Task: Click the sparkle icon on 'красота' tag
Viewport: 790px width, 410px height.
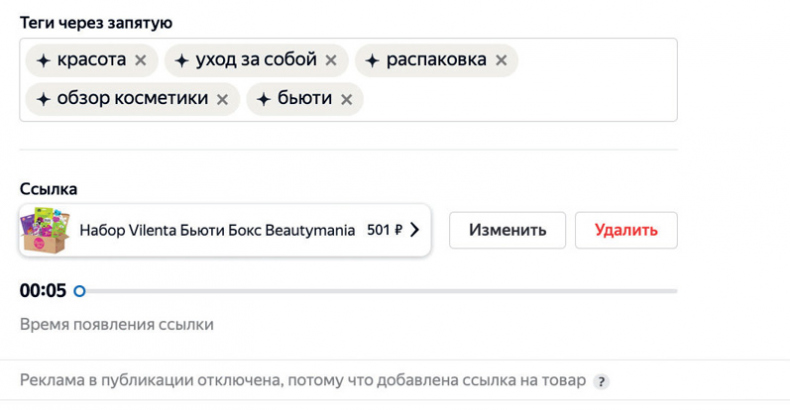Action: [x=43, y=60]
